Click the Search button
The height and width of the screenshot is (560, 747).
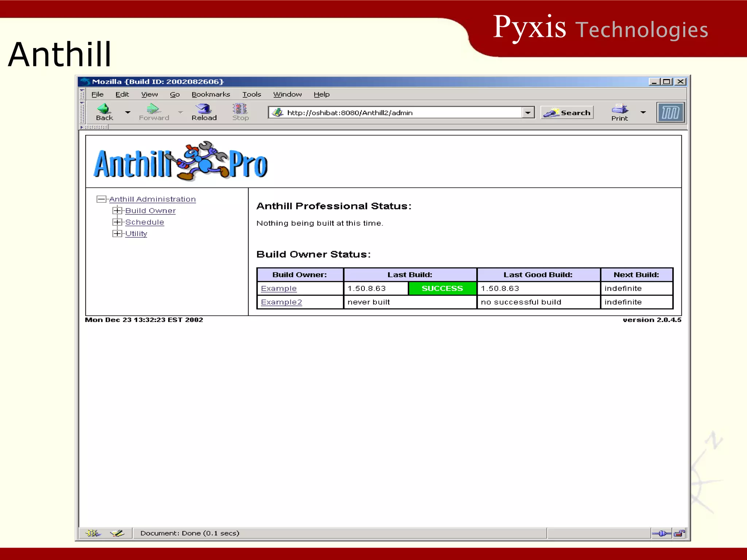567,113
